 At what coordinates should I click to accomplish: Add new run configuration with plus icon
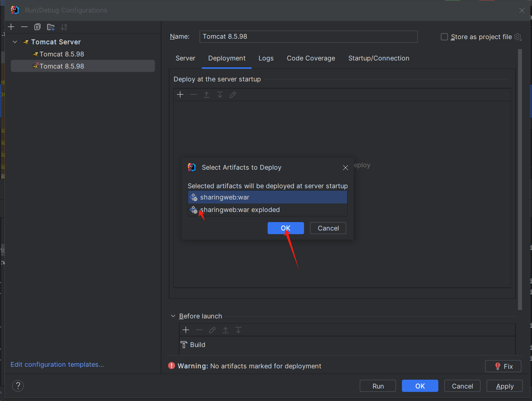click(11, 27)
